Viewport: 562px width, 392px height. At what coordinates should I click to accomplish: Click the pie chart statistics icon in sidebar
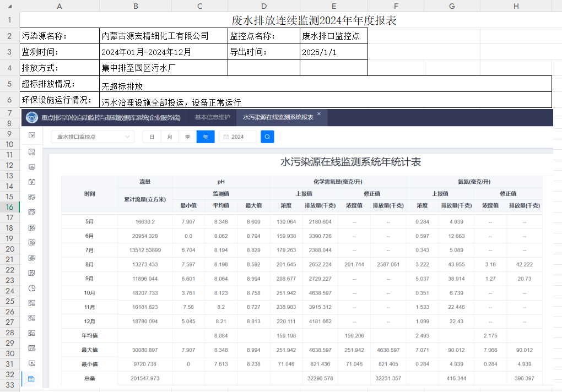point(31,288)
